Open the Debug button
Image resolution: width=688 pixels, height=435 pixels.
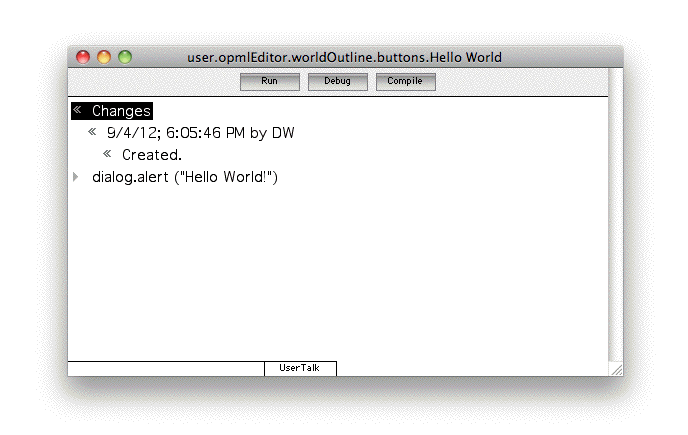[x=337, y=82]
